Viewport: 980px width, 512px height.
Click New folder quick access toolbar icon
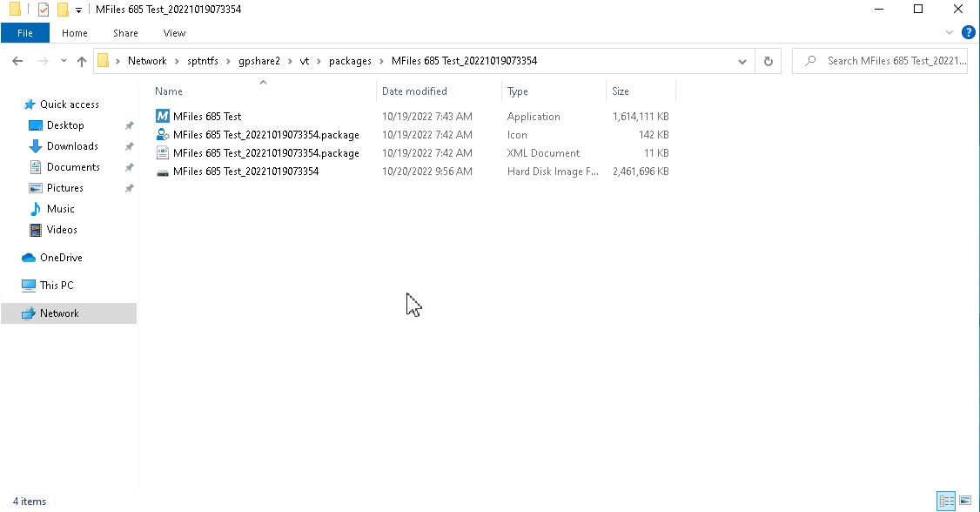click(63, 10)
